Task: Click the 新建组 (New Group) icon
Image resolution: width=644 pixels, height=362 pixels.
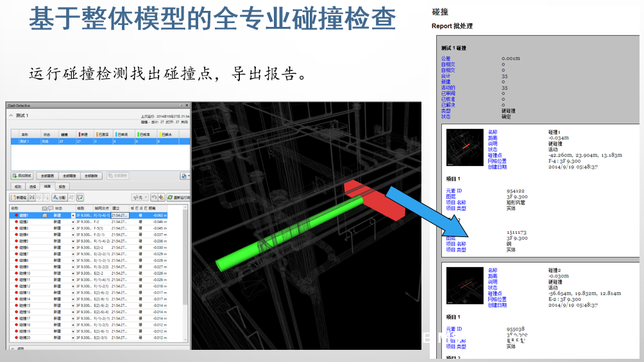Action: pos(19,198)
